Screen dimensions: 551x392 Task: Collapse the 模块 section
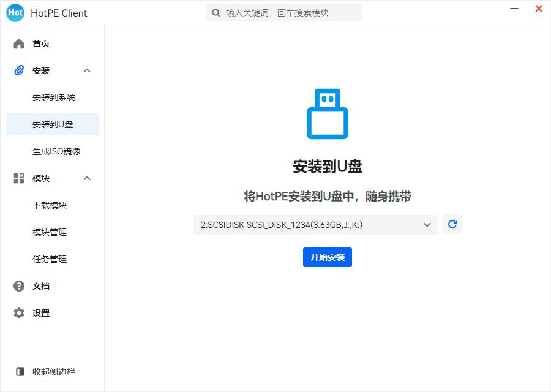(x=87, y=178)
